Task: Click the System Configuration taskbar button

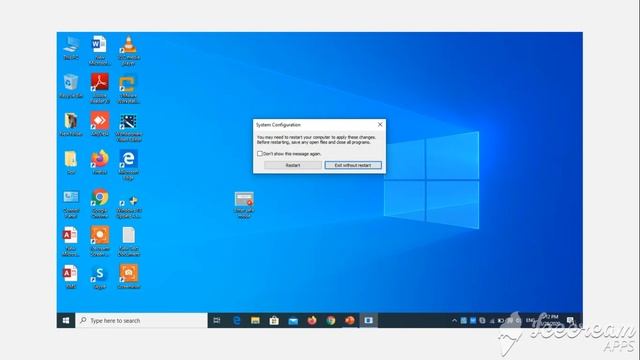Action: pyautogui.click(x=368, y=320)
